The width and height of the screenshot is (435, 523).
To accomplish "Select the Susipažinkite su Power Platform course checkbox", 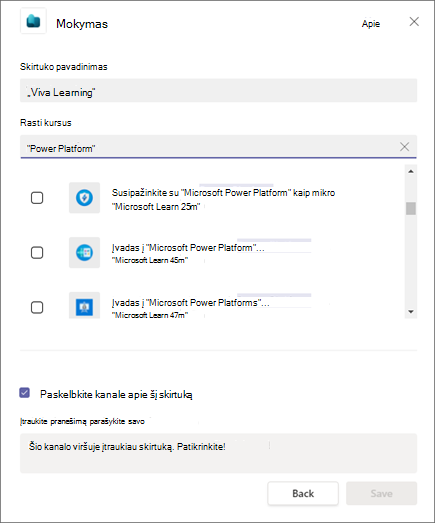I will (37, 198).
